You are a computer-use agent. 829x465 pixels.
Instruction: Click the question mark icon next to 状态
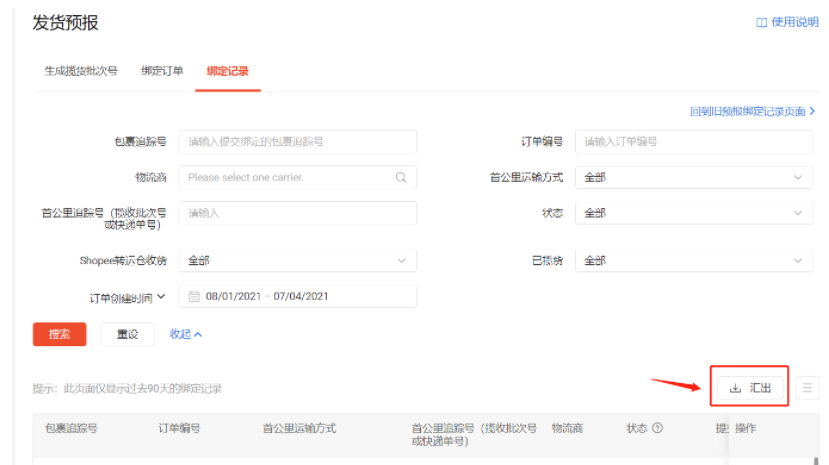pos(657,428)
